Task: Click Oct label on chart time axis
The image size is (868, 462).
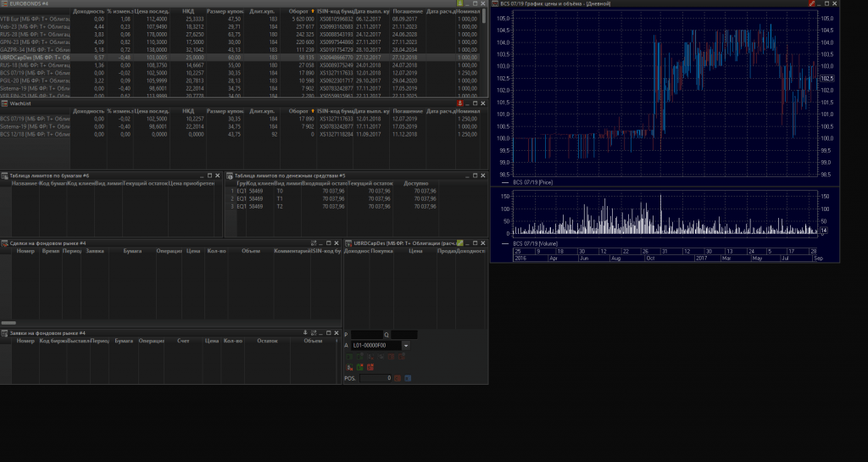Action: (x=650, y=259)
